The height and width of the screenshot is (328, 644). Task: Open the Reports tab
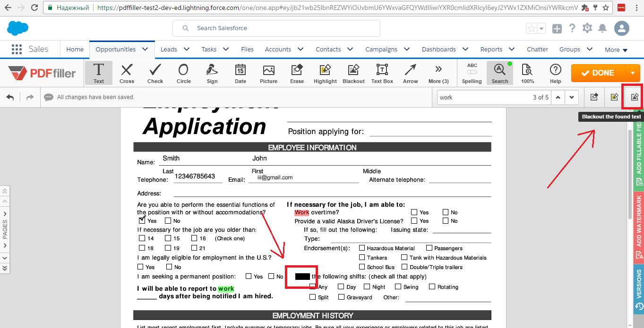click(491, 49)
